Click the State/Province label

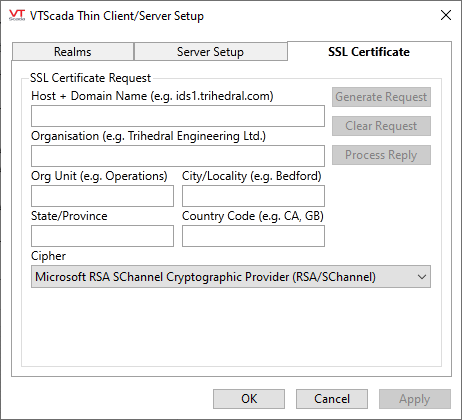click(69, 216)
